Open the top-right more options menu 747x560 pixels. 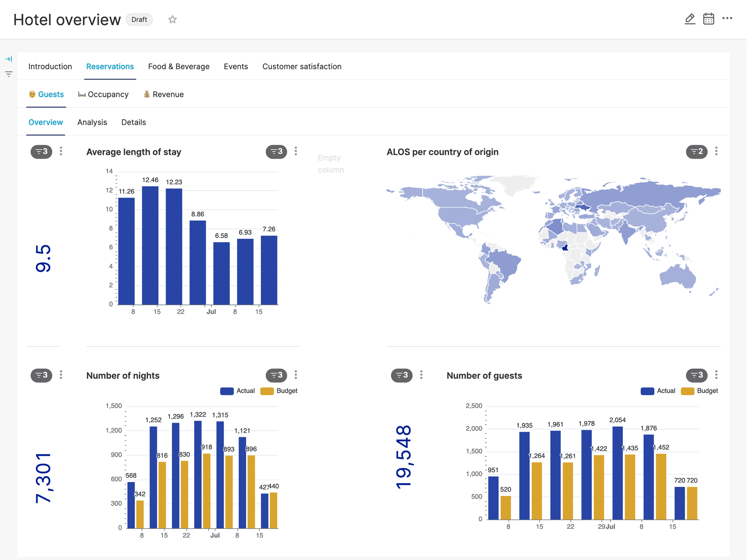click(727, 18)
